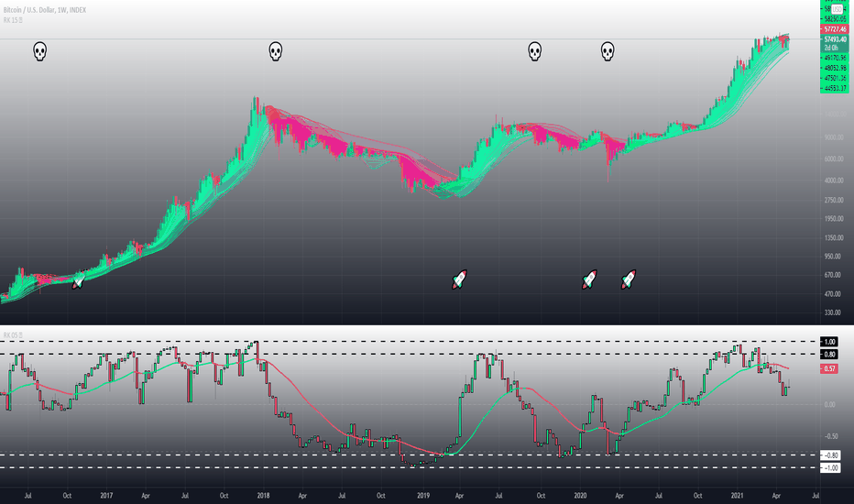Click the 1950.00 price axis value
854x504 pixels.
[x=833, y=219]
